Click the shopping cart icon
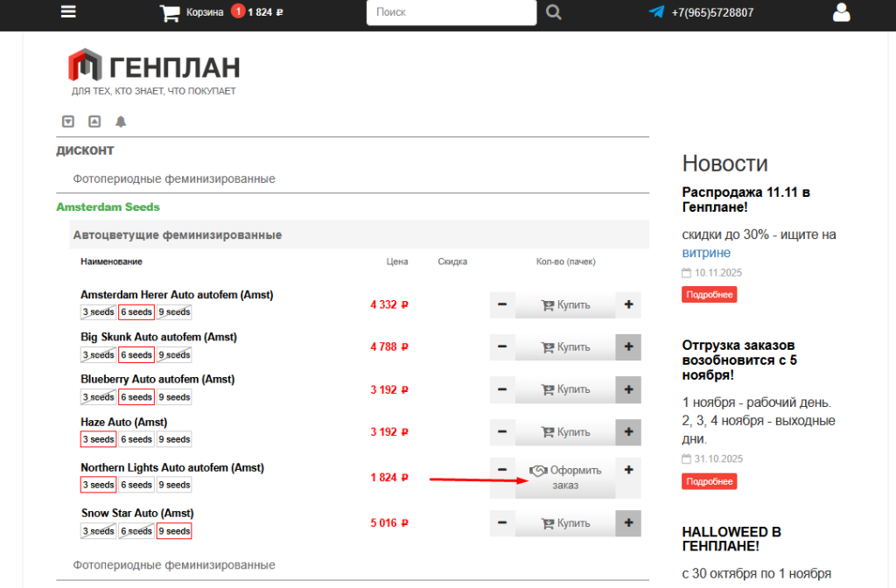896x588 pixels. point(169,13)
